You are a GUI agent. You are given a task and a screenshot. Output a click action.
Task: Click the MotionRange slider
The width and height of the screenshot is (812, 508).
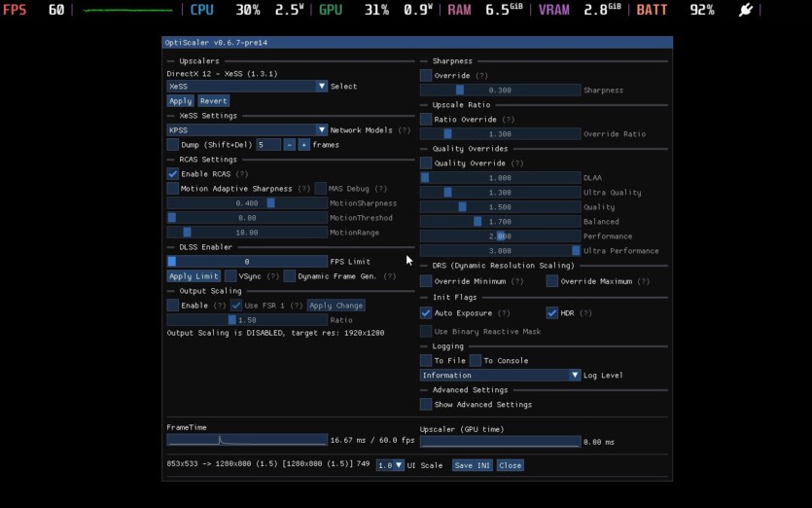(247, 233)
